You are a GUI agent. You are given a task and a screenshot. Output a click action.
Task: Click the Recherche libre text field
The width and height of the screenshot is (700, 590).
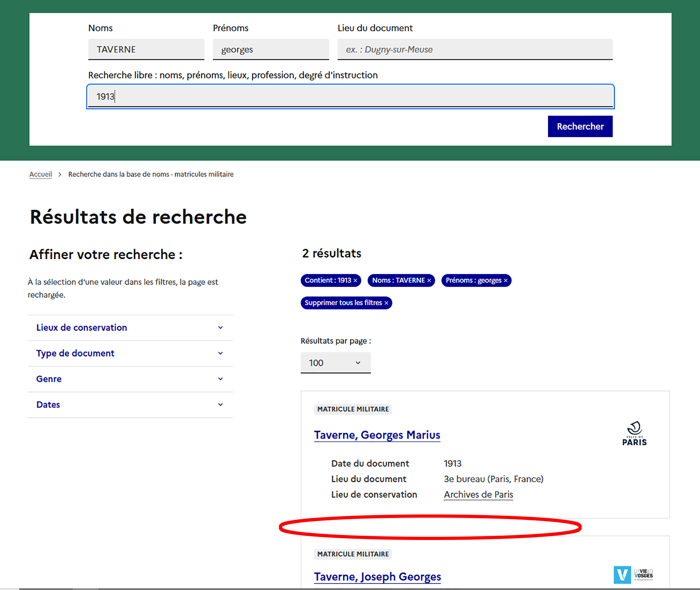[x=350, y=97]
